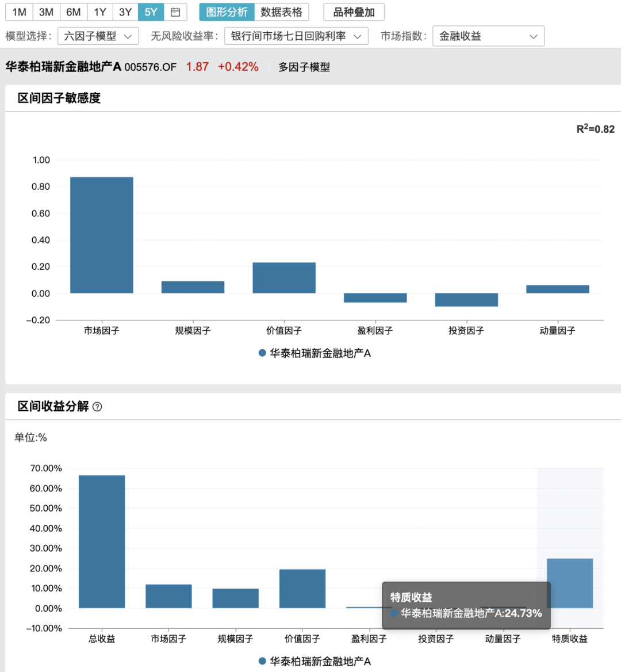Image resolution: width=621 pixels, height=672 pixels.
Task: Open the 金融收益 market index dropdown
Action: (x=488, y=36)
